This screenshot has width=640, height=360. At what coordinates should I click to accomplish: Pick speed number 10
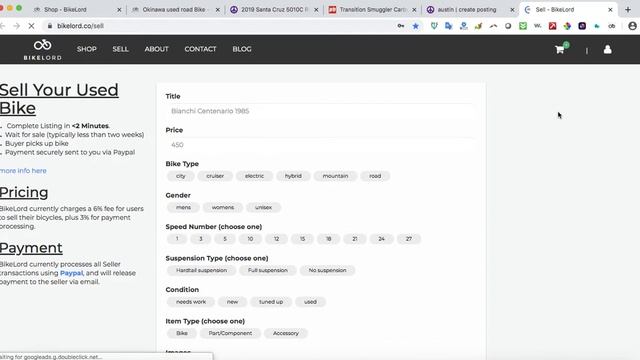(250, 239)
